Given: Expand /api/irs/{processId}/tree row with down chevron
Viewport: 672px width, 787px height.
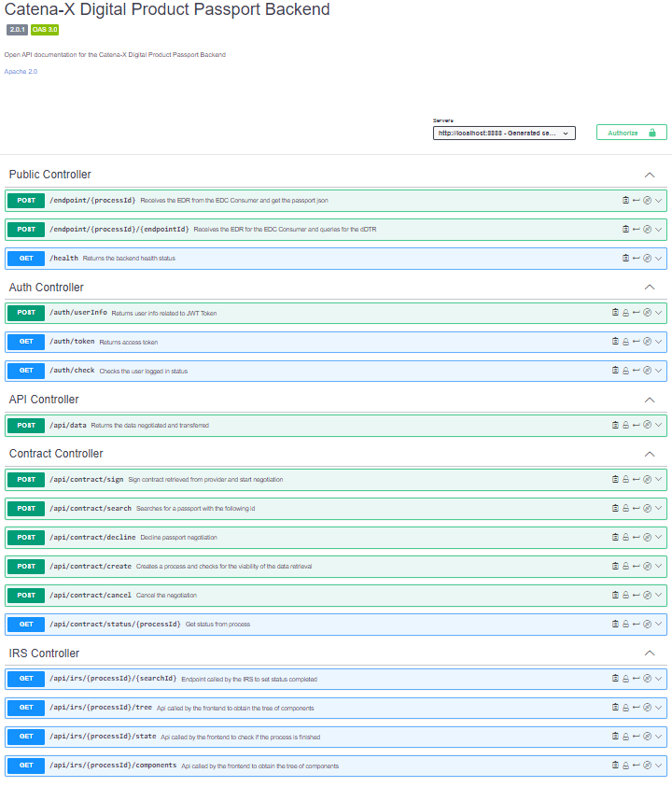Looking at the screenshot, I should click(x=658, y=708).
